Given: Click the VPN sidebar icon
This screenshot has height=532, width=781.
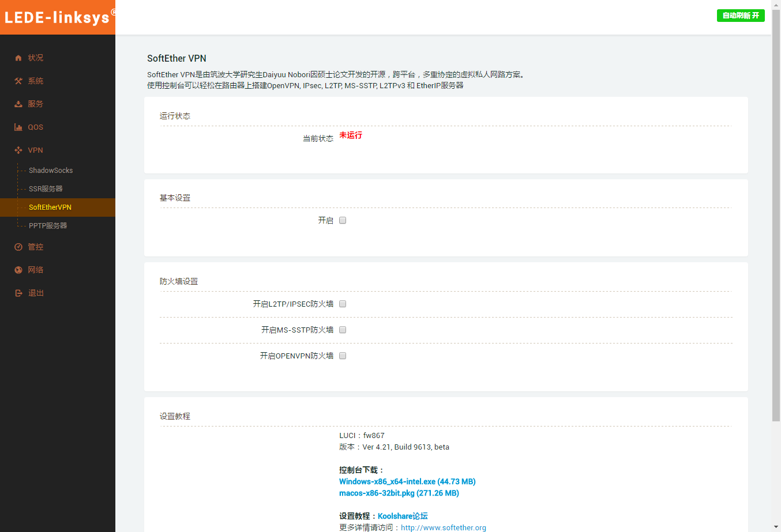Looking at the screenshot, I should (x=18, y=150).
